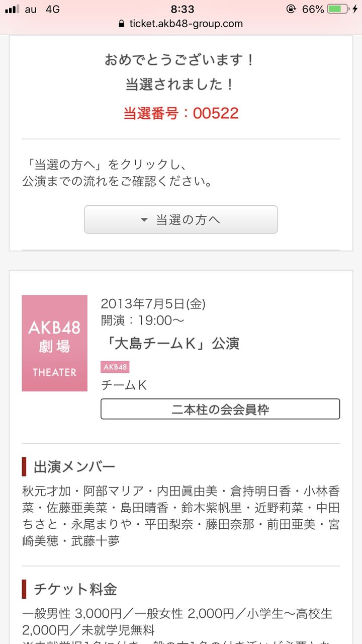362x644 pixels.
Task: Click the dropdown arrow on 当選の方へ
Action: [x=144, y=220]
